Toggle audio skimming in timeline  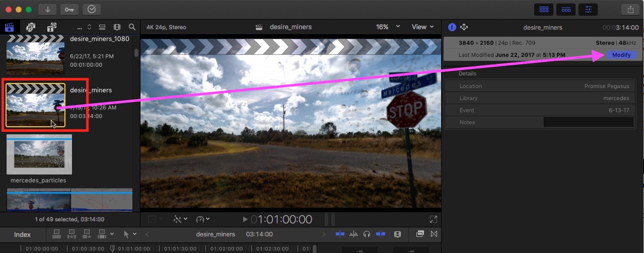pos(353,234)
